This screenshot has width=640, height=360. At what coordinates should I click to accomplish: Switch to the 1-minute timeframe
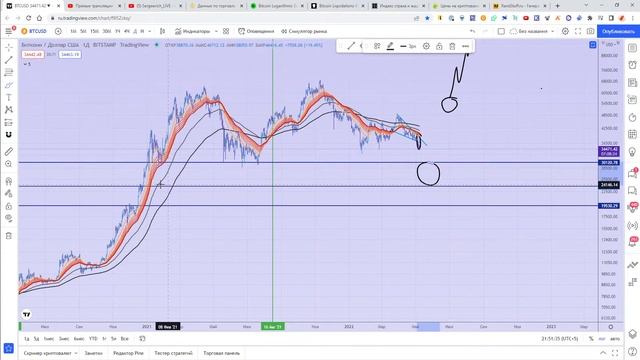(x=73, y=31)
